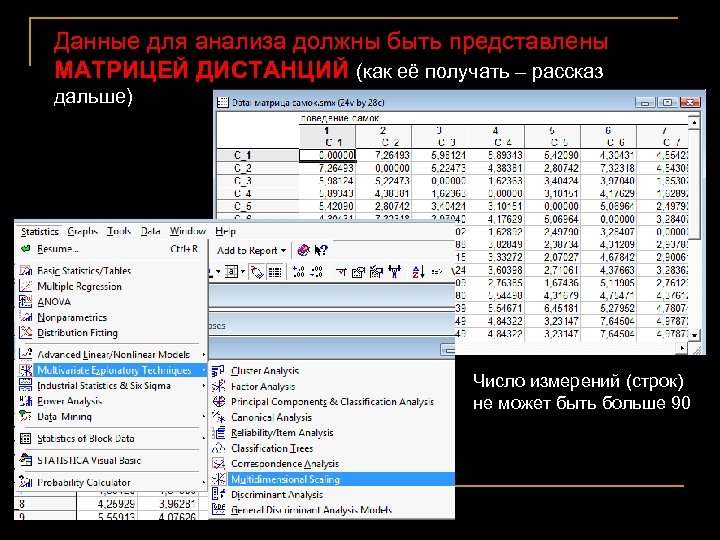Click the merge cells table icon
This screenshot has width=720, height=540.
231,272
